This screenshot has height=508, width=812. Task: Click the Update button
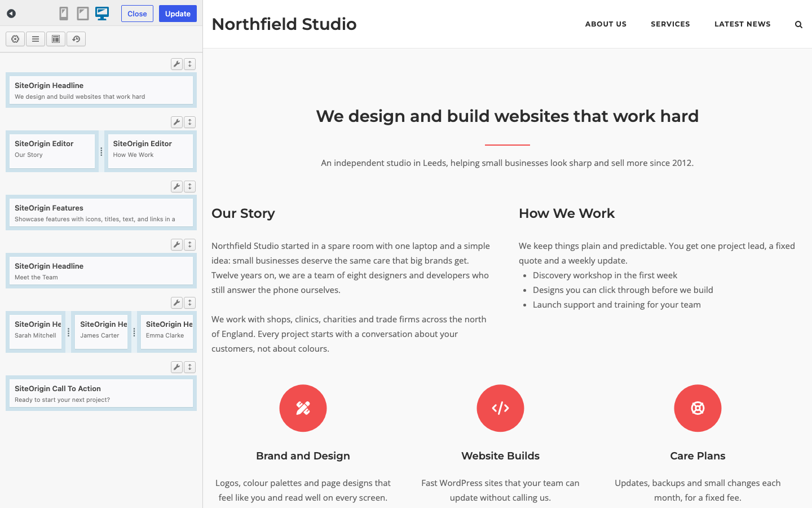[178, 14]
